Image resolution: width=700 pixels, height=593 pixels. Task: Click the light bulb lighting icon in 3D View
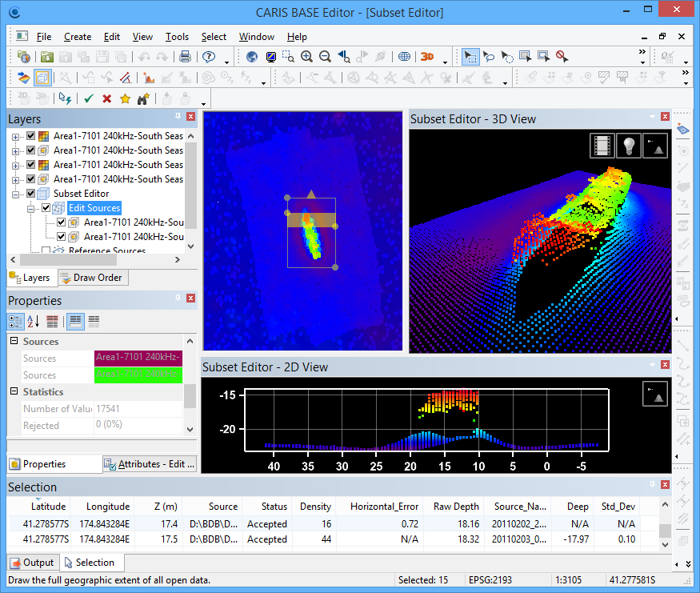click(629, 146)
